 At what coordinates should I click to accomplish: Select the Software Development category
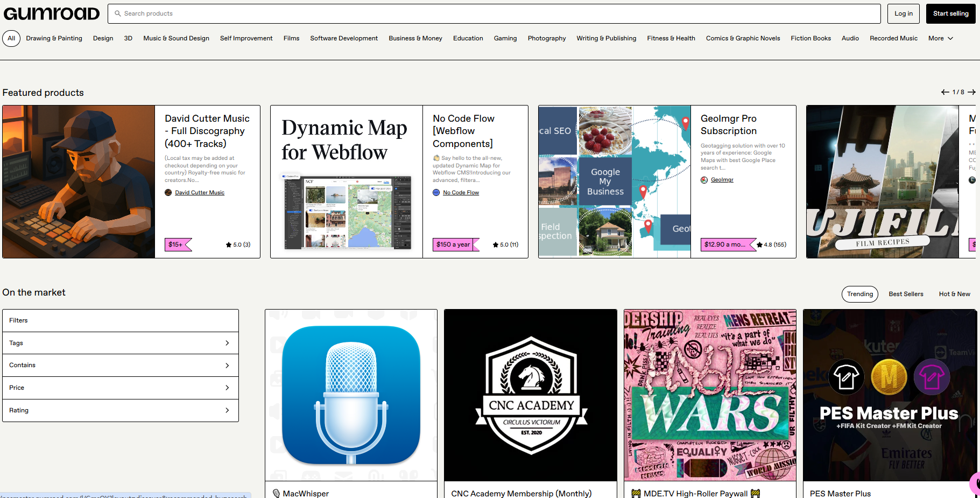coord(344,38)
